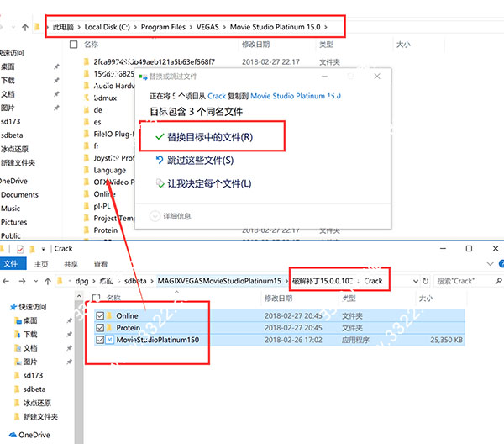Expand chevron after Movie Studio Platinum 15.0 breadcrumb
This screenshot has width=504, height=444.
[x=326, y=27]
